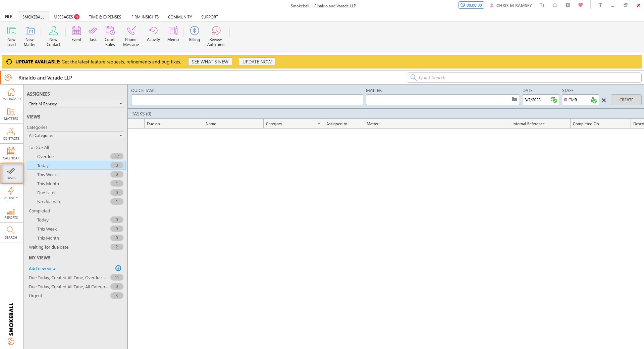This screenshot has width=644, height=349.
Task: Select the Urgent custom view
Action: (x=75, y=296)
